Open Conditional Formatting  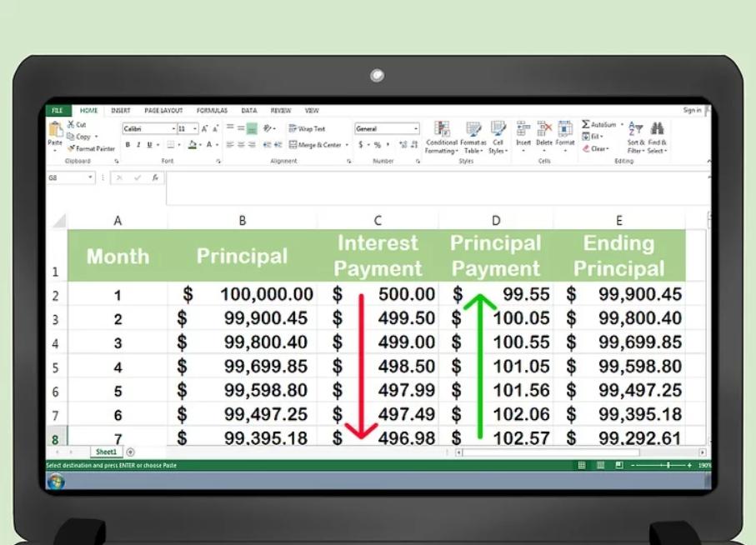coord(442,137)
